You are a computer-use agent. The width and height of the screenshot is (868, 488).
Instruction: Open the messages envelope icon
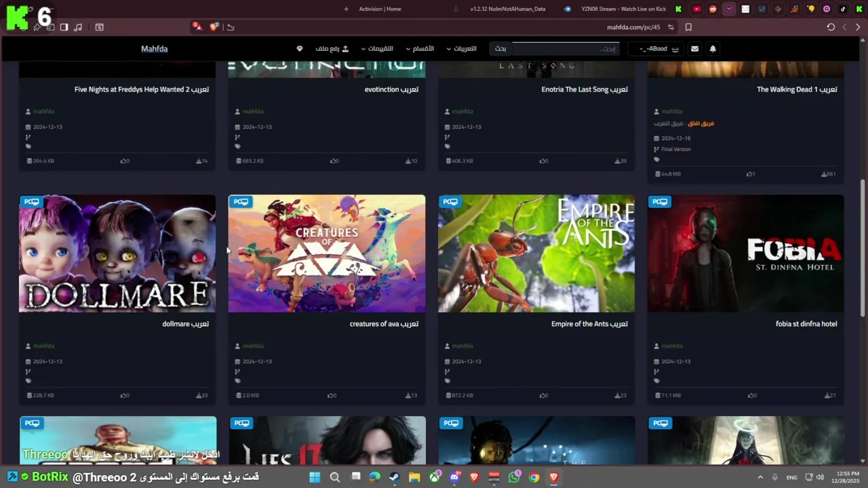pos(694,49)
